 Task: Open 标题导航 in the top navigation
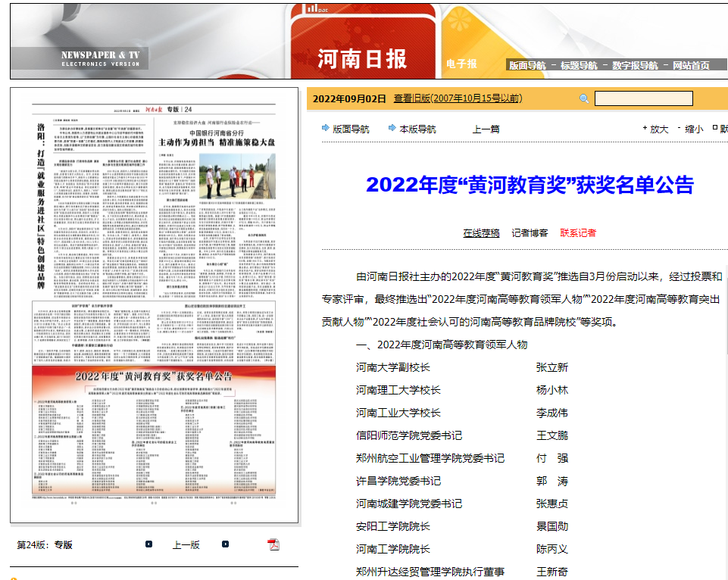(x=579, y=66)
